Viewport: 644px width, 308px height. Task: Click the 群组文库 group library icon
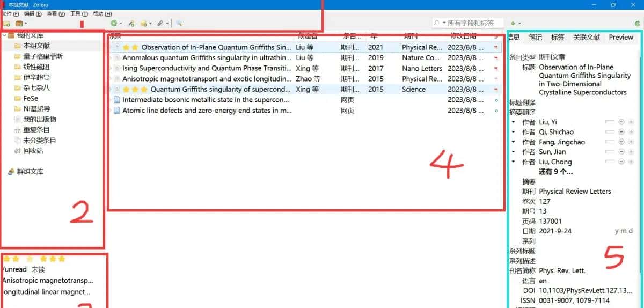[x=11, y=172]
